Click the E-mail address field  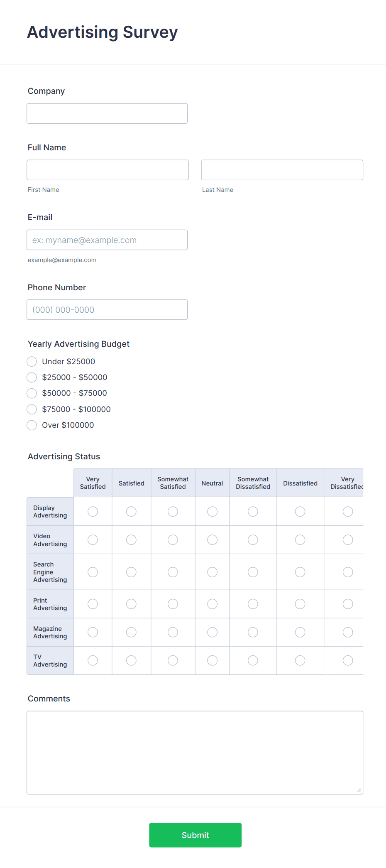pos(107,240)
